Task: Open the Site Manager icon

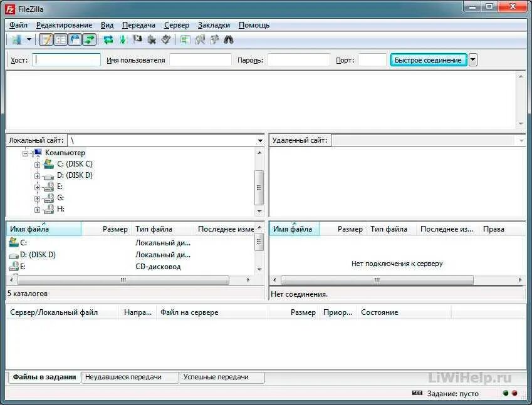Action: (x=16, y=40)
